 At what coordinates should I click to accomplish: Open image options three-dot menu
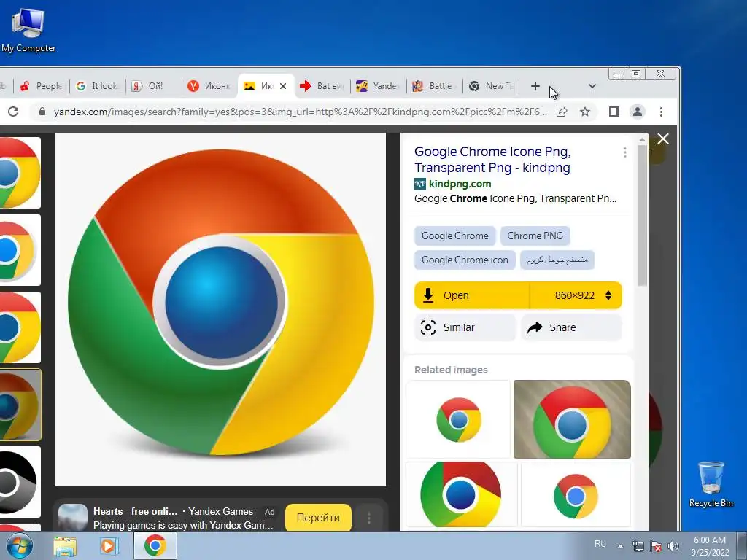tap(624, 152)
